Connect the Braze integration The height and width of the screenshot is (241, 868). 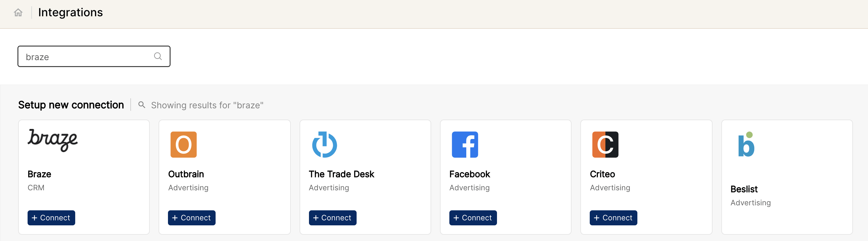point(51,218)
